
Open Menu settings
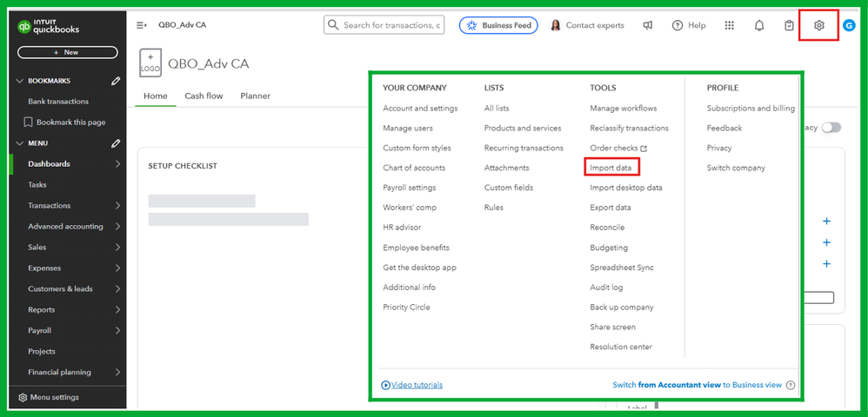coord(54,397)
